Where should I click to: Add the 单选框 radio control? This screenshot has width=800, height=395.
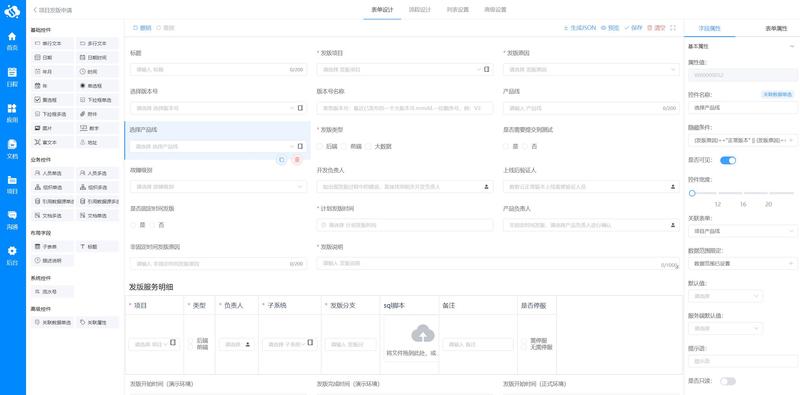coord(97,86)
